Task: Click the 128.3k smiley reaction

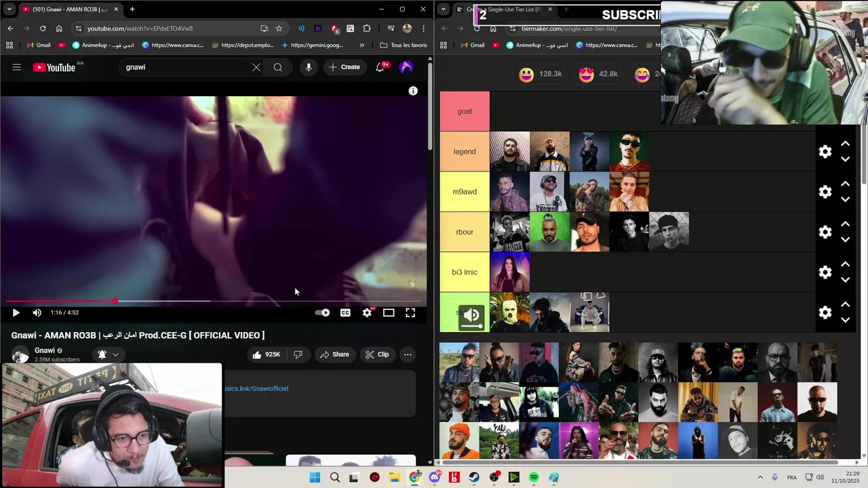Action: pyautogui.click(x=540, y=74)
